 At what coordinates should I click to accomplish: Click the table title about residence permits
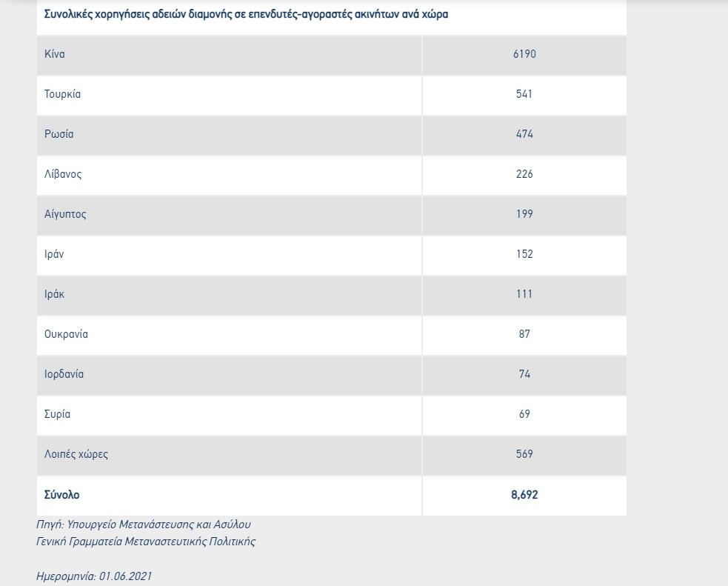point(245,14)
